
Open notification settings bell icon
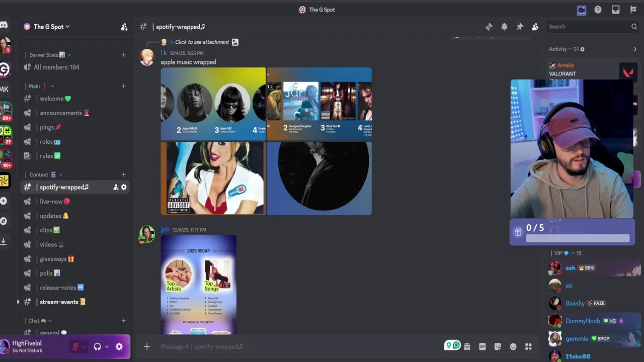point(504,27)
